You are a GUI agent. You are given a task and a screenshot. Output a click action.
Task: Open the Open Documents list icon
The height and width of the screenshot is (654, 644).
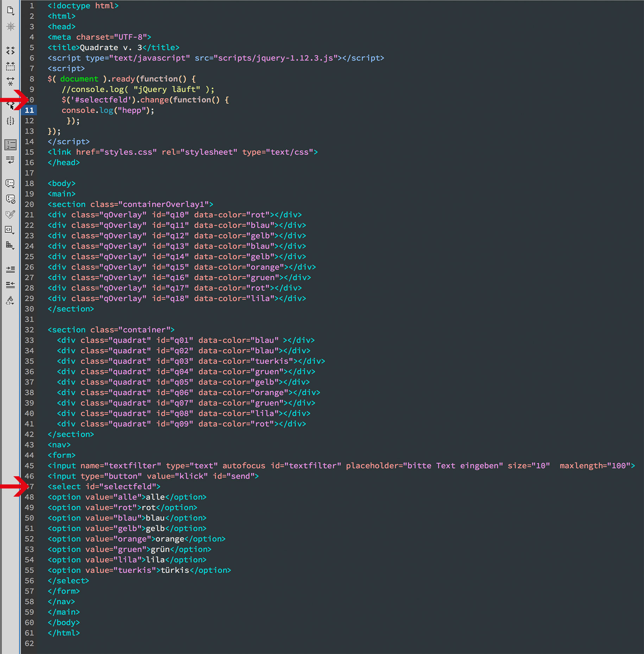pos(11,11)
